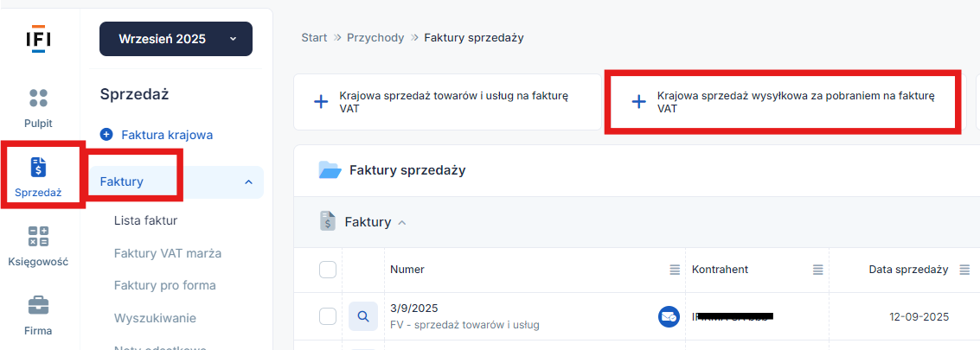Click the IFI logo

pos(39,39)
